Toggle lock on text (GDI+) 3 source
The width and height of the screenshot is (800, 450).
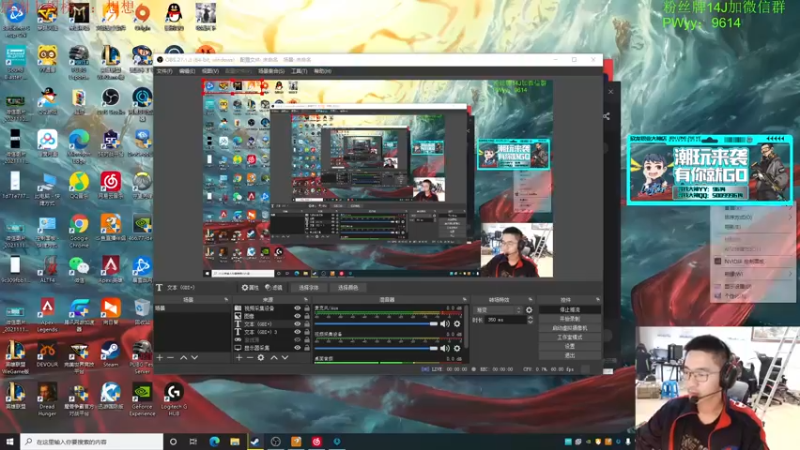[307, 332]
